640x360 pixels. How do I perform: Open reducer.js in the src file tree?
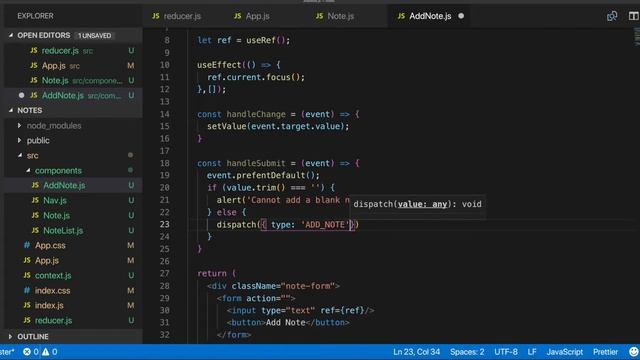click(x=73, y=320)
